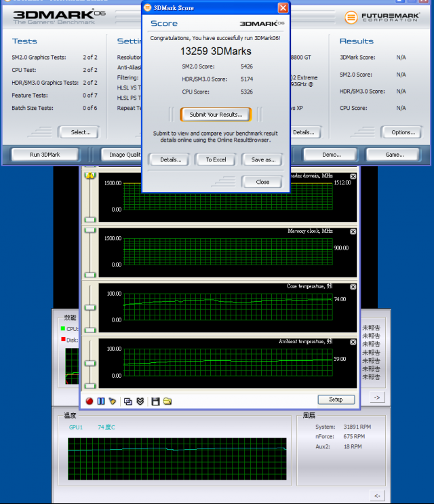Viewport: 434px width, 504px height.
Task: Click the Aux2 fan 18 RPM reading
Action: pos(353,446)
